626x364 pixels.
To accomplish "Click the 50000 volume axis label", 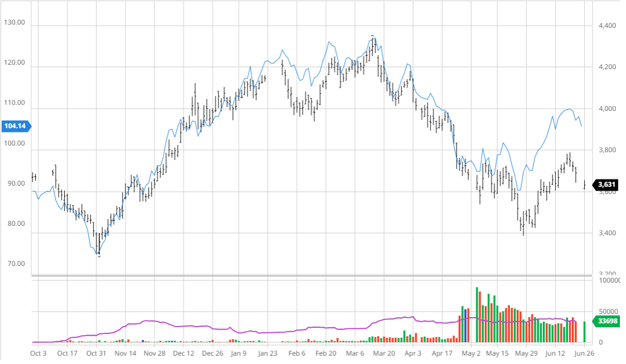I will click(607, 311).
